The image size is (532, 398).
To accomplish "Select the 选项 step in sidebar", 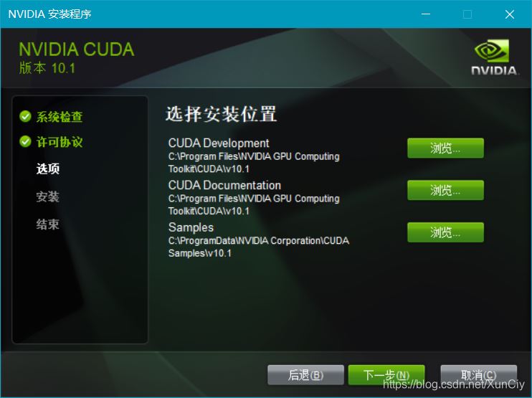I will (48, 169).
